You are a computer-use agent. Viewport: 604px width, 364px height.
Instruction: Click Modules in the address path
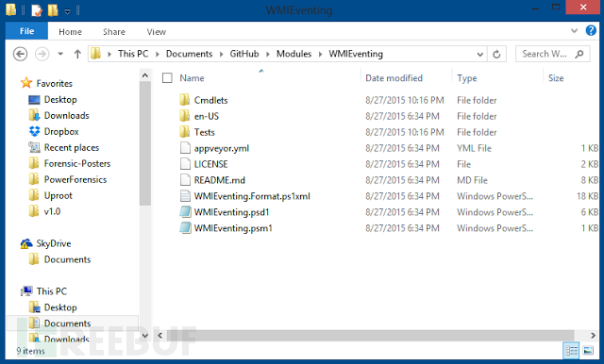[294, 54]
